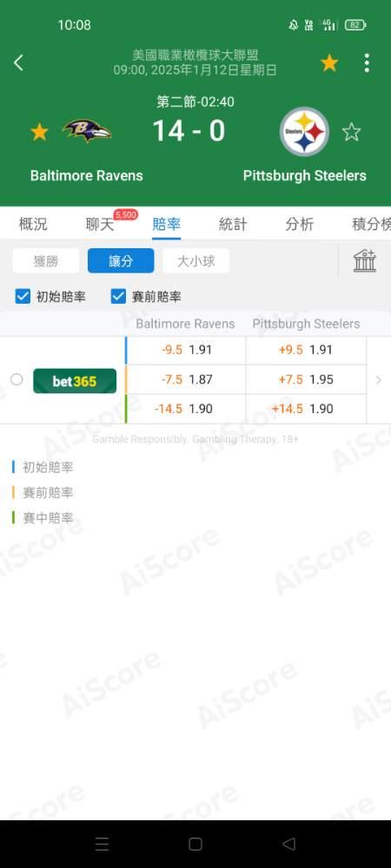Switch to the 統計 tab
Image resolution: width=391 pixels, height=868 pixels.
[x=233, y=224]
